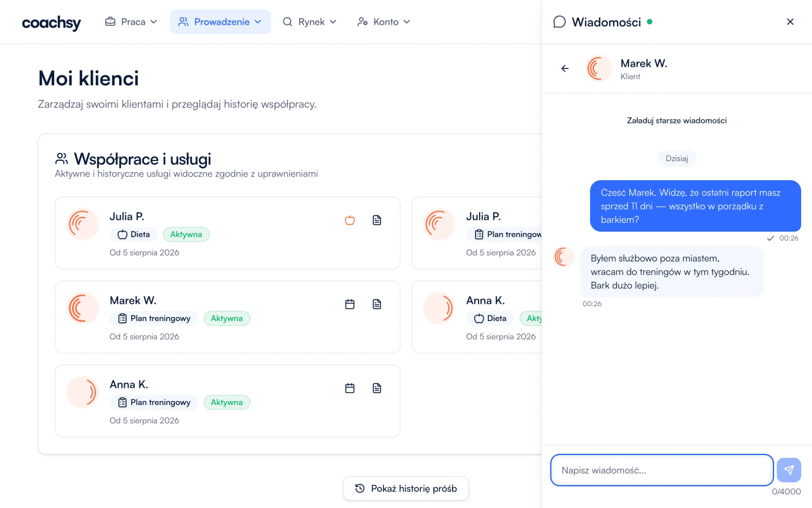Open the Prowadzenie menu
The image size is (812, 508).
(x=220, y=22)
